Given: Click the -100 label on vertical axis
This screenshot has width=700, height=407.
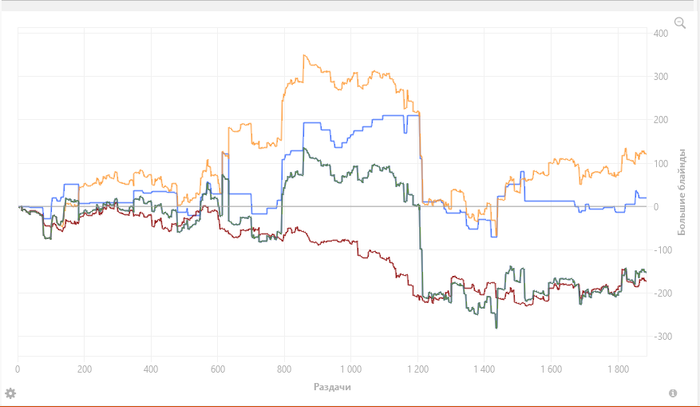Looking at the screenshot, I should click(x=659, y=250).
